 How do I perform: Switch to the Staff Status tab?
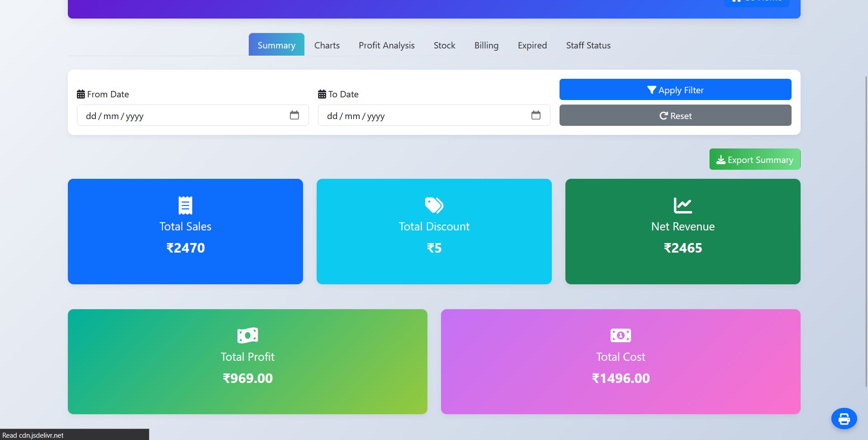588,45
